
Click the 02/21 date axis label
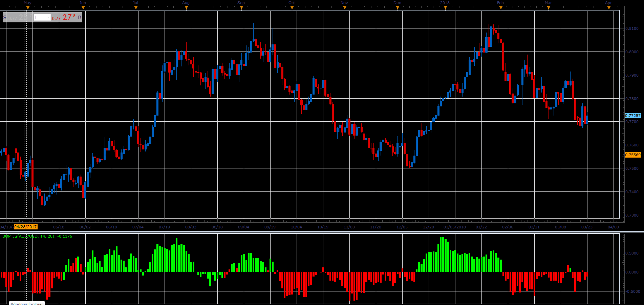[534, 227]
